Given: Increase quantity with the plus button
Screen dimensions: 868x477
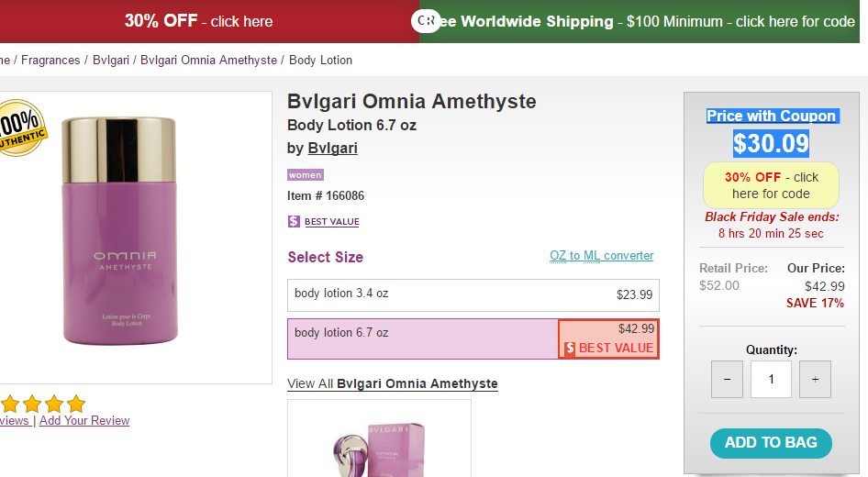Looking at the screenshot, I should coord(815,379).
